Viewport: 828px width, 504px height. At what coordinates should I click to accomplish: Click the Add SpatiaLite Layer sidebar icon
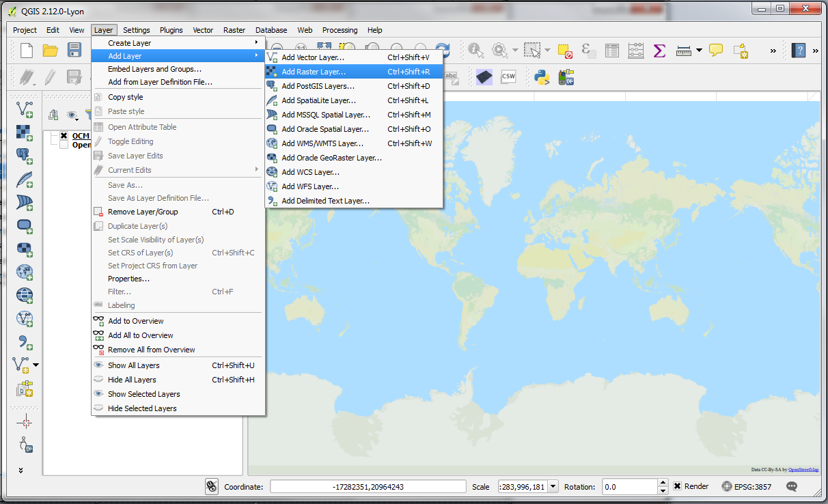click(x=24, y=180)
